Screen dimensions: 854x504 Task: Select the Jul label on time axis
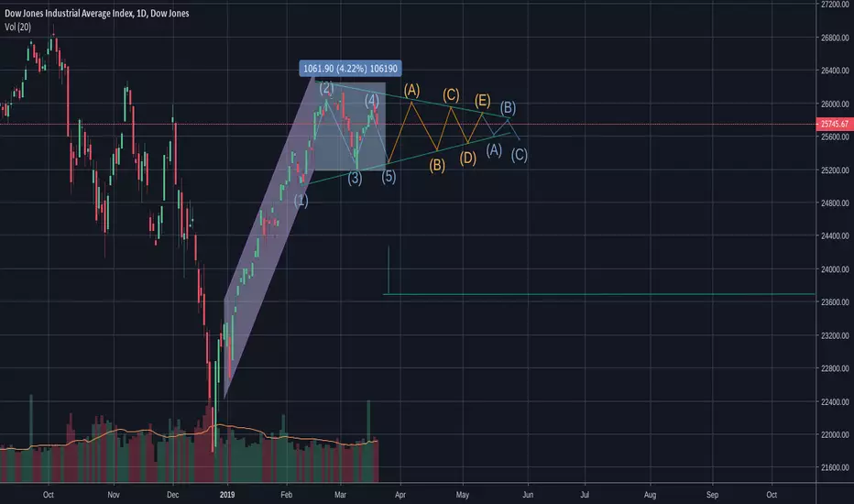pos(585,495)
